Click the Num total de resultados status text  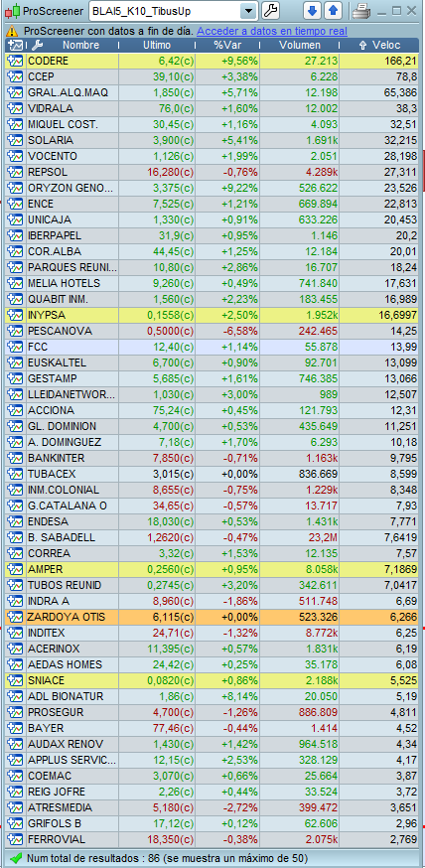(167, 858)
